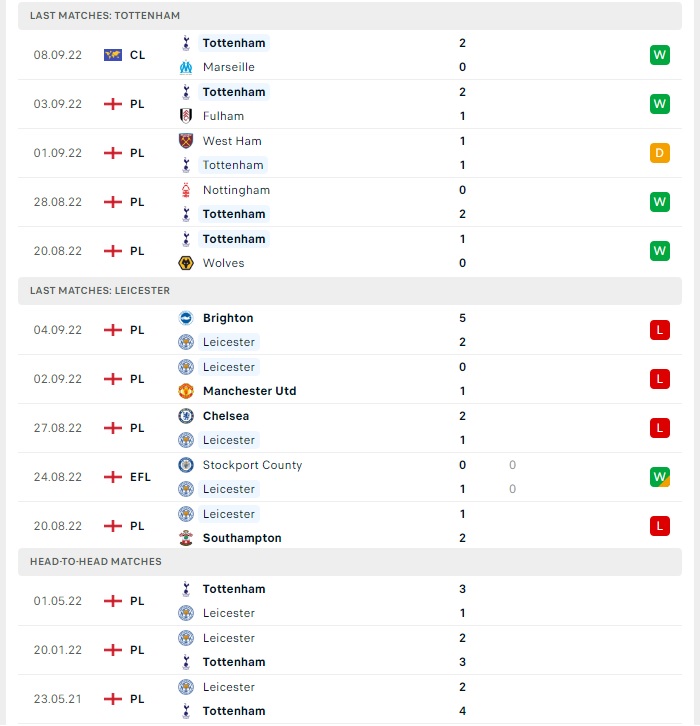Select the Head-to-Head Matches section header
700x726 pixels.
tap(350, 562)
